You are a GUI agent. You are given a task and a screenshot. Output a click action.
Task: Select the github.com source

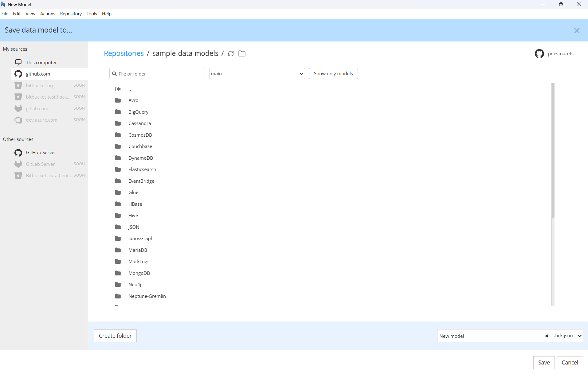click(x=49, y=74)
